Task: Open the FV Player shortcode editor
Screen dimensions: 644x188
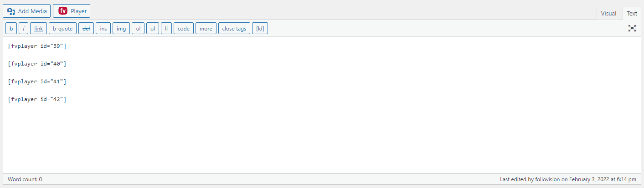Action: pyautogui.click(x=72, y=11)
